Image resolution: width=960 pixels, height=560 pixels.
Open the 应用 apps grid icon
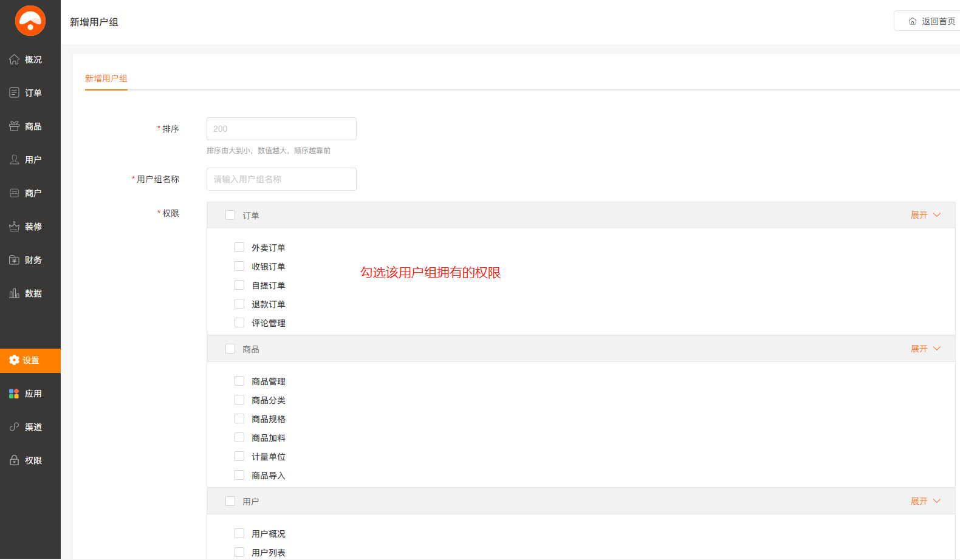[15, 394]
